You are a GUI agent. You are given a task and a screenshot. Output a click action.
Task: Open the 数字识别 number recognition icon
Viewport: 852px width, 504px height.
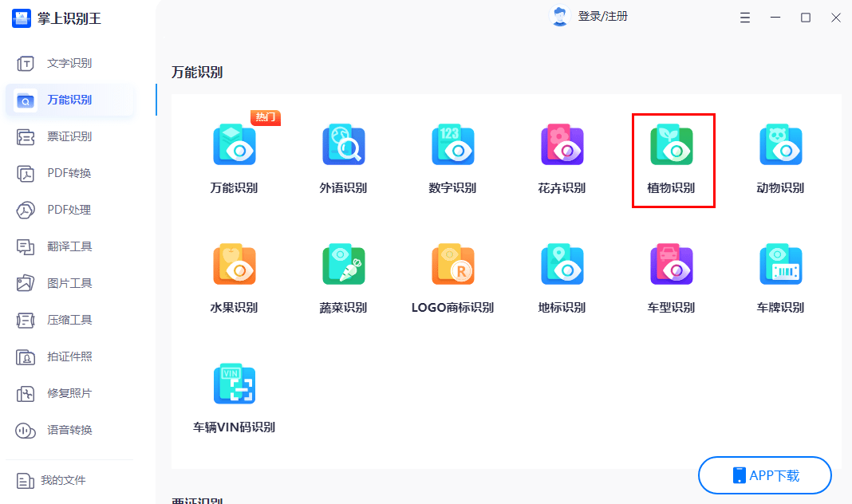tap(452, 146)
